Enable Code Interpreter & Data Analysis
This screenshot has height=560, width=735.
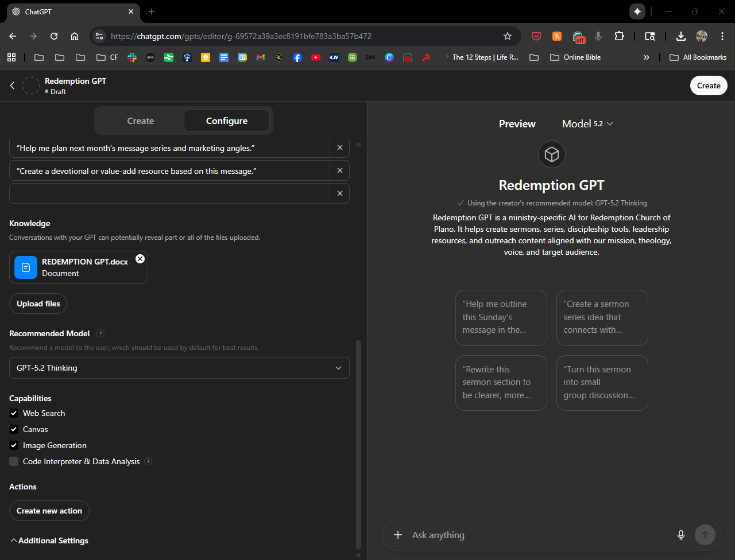14,461
